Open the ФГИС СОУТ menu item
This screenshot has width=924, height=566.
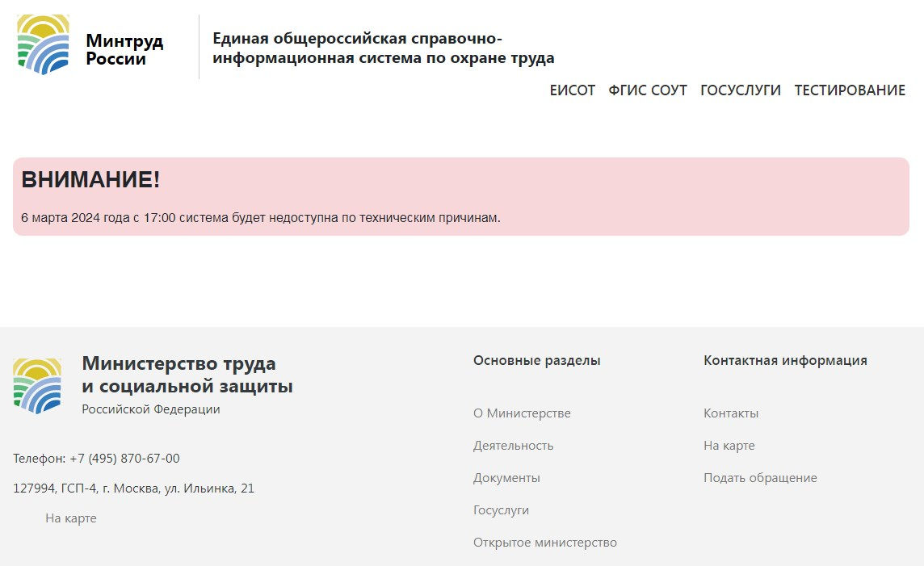[647, 90]
